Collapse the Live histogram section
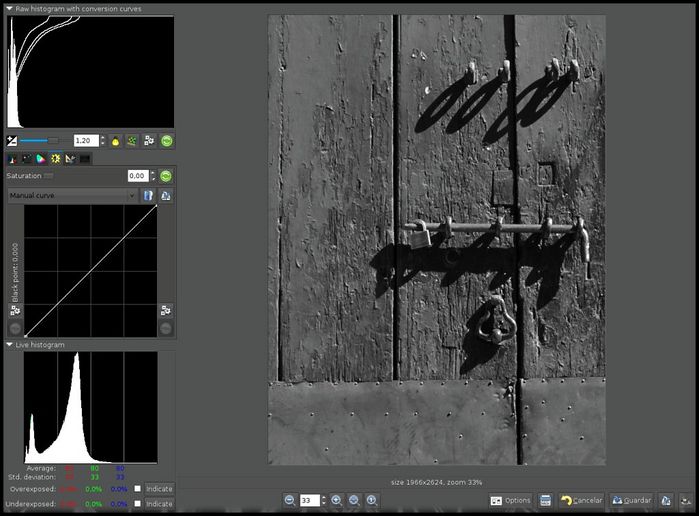The width and height of the screenshot is (699, 516). tap(9, 345)
